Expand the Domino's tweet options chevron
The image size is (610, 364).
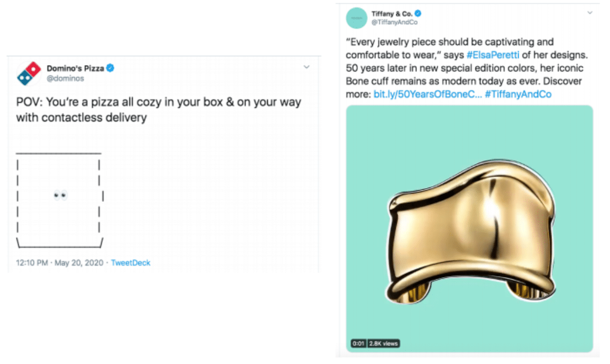(307, 67)
